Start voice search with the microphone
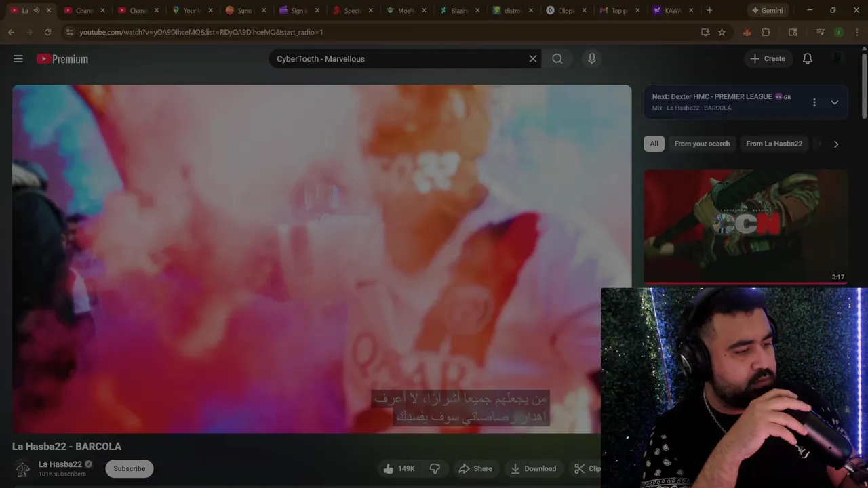868x488 pixels. point(592,59)
